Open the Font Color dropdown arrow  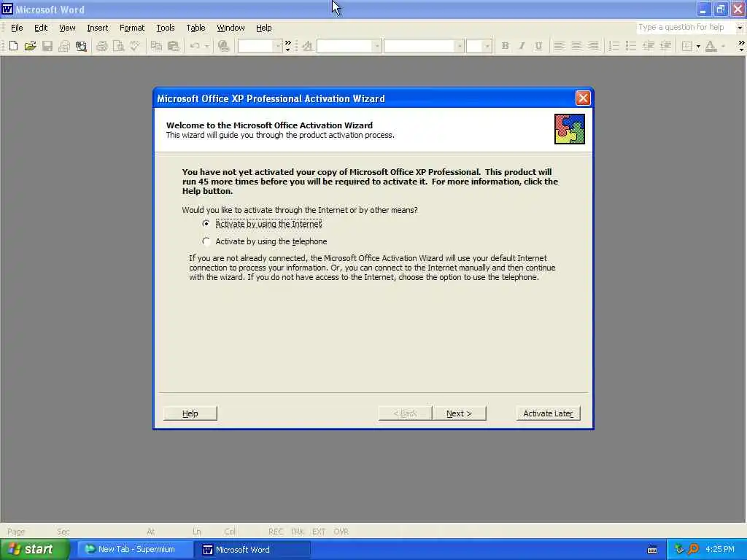point(723,46)
